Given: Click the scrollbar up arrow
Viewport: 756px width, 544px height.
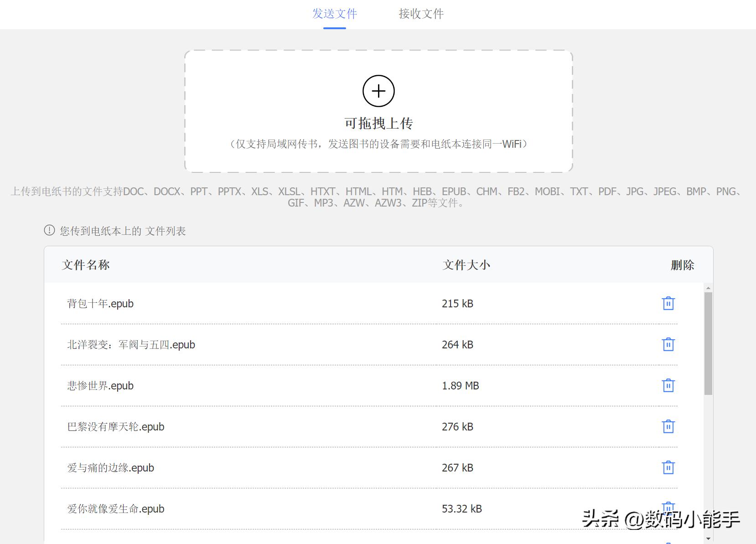Looking at the screenshot, I should pos(708,287).
